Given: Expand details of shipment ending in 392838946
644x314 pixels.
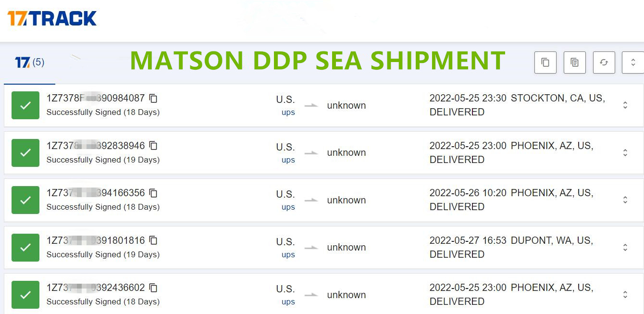Looking at the screenshot, I should click(625, 152).
